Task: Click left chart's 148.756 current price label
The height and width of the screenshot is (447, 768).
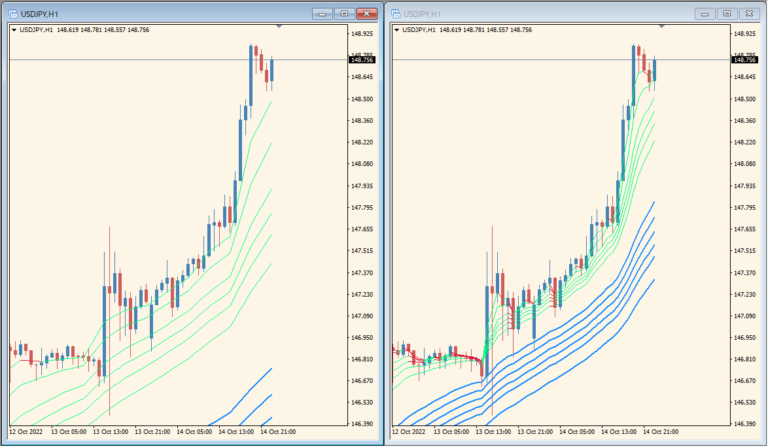Action: point(361,60)
